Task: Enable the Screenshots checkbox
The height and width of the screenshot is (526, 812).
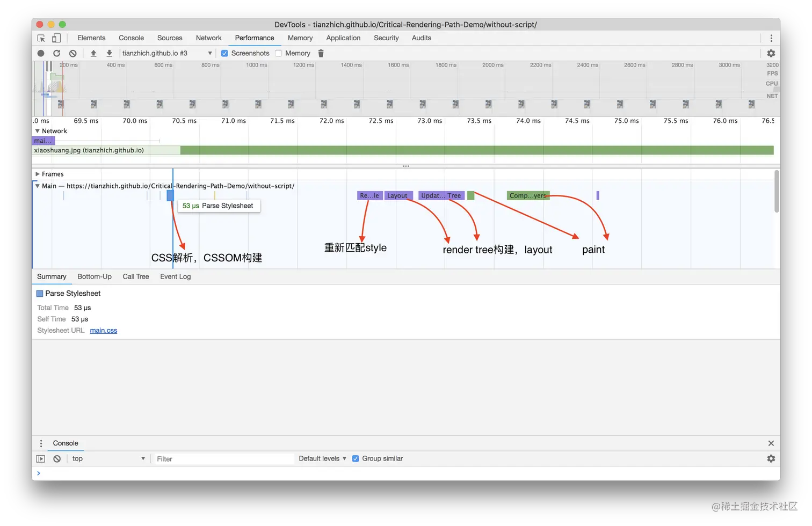Action: point(224,53)
